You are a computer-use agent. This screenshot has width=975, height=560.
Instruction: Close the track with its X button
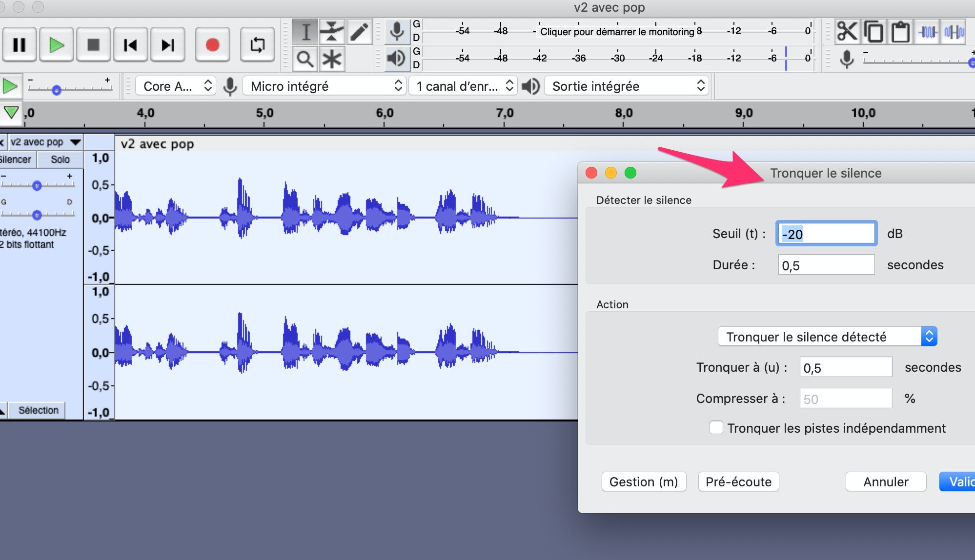[2, 142]
